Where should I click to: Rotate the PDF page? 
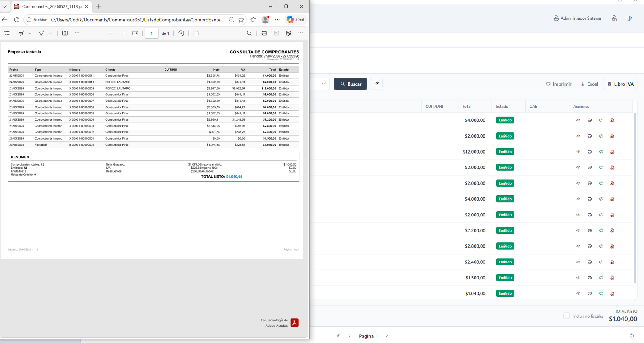[181, 33]
